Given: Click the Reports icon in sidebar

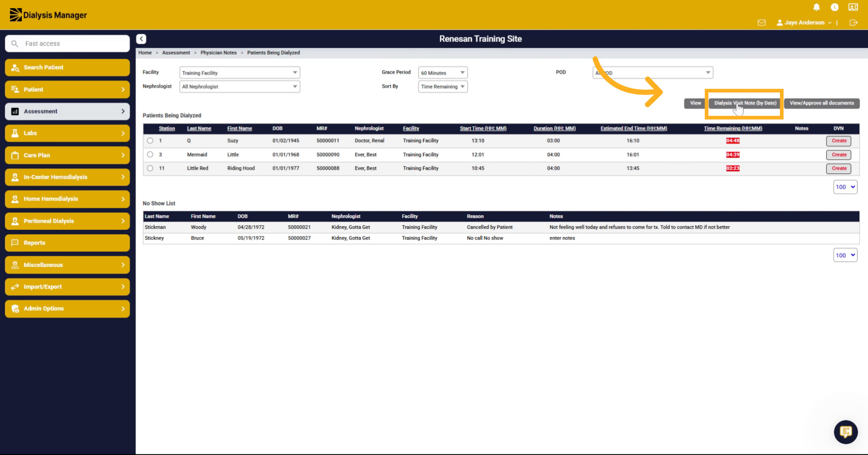Looking at the screenshot, I should coord(15,243).
